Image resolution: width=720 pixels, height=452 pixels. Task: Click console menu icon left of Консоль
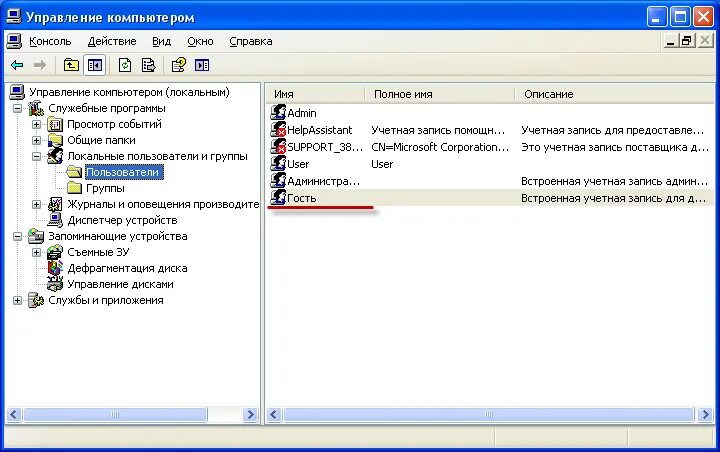14,41
